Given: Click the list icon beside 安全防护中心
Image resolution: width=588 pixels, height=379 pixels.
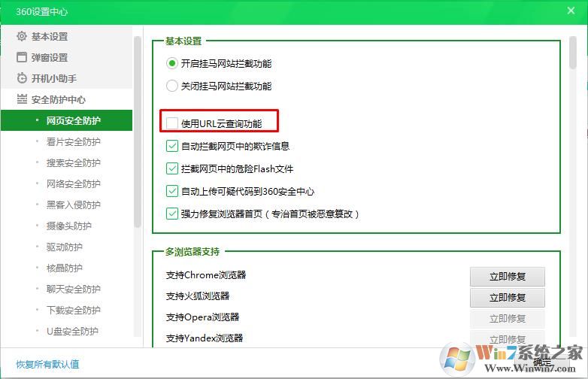Looking at the screenshot, I should [x=22, y=99].
